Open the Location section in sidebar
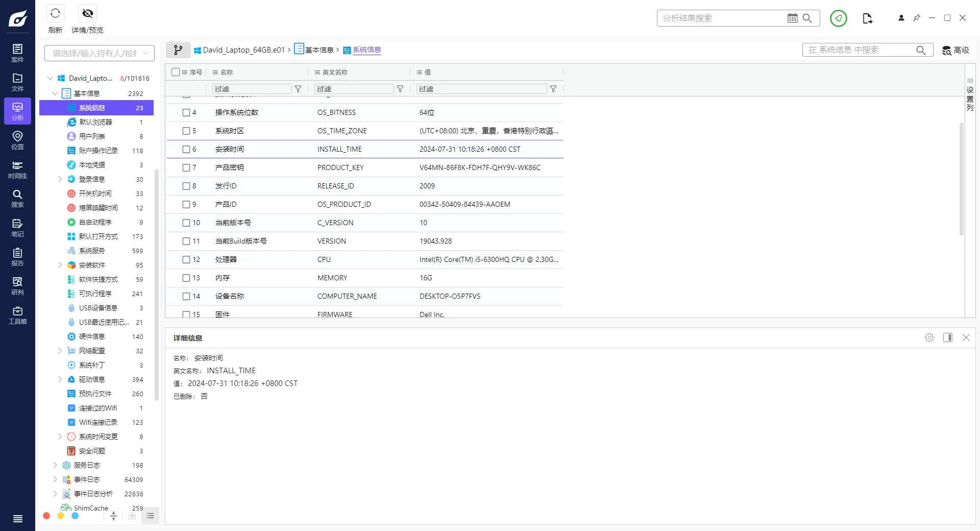980x531 pixels. 17,140
